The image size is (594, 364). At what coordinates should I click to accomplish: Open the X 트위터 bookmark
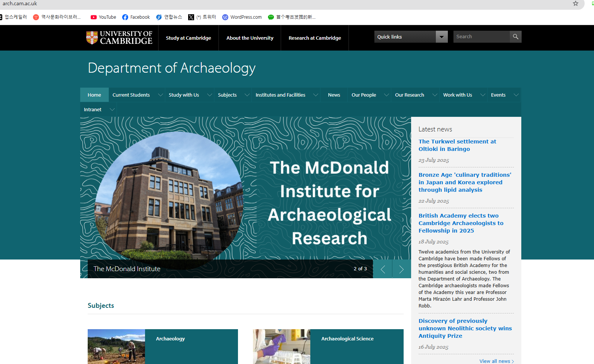pos(202,17)
